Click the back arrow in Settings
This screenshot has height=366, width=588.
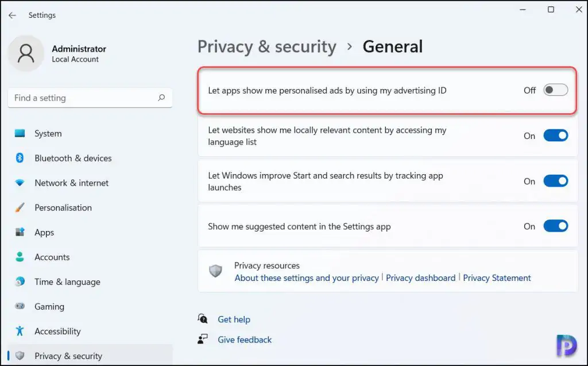(x=13, y=16)
